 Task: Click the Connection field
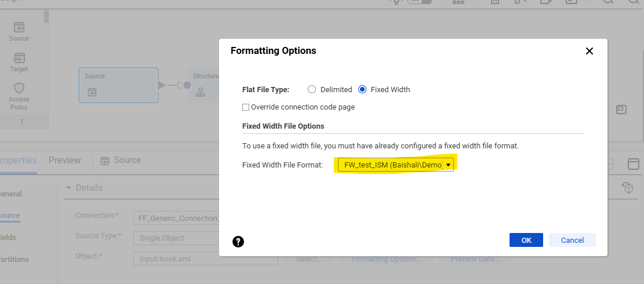pyautogui.click(x=177, y=218)
